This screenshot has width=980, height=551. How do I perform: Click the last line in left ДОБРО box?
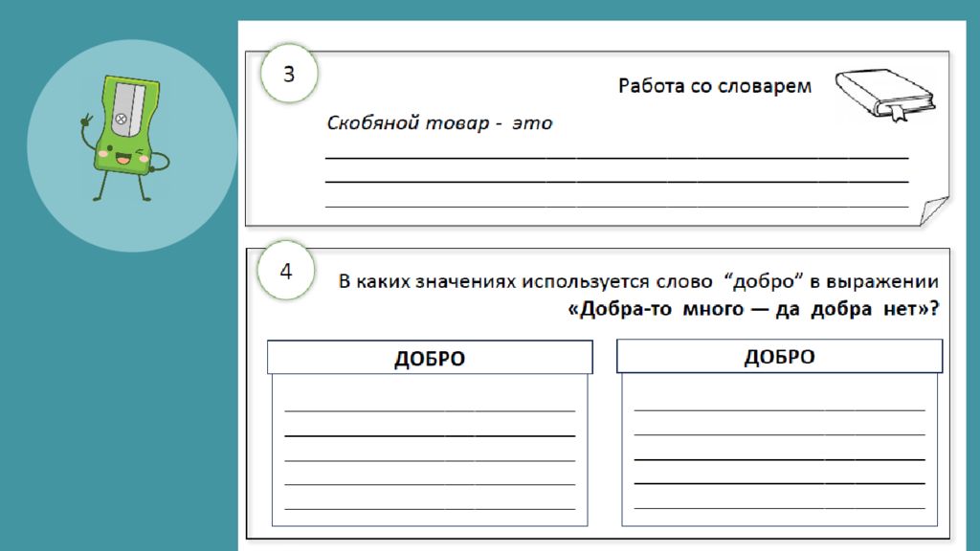tap(430, 509)
